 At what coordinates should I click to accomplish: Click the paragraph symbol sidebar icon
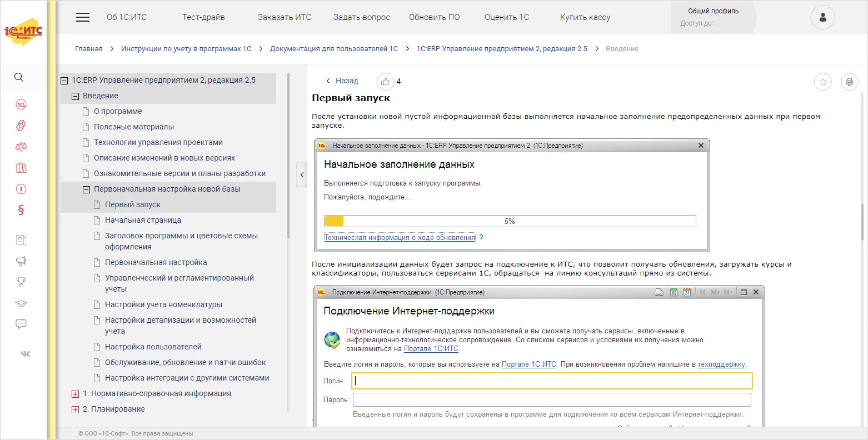point(21,210)
